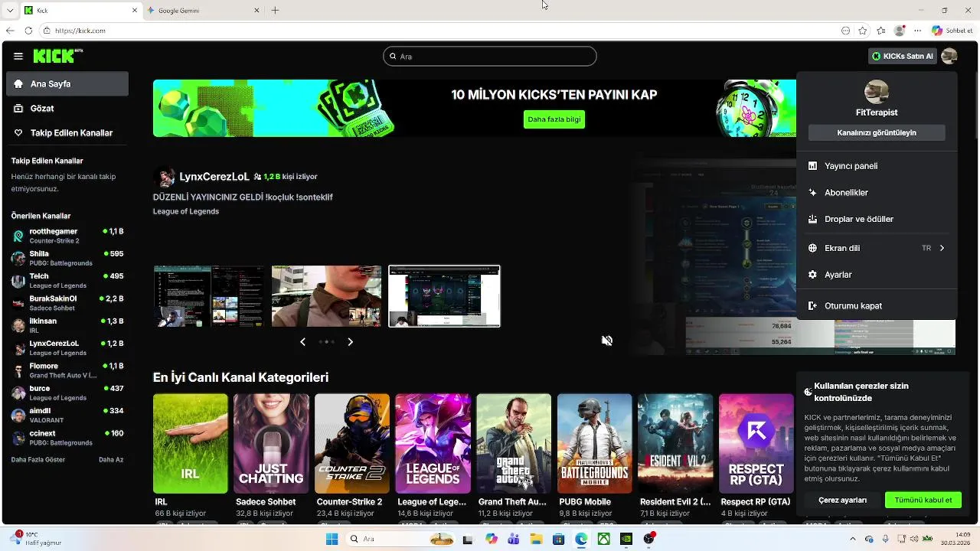
Task: Select first featured stream thumbnail
Action: (x=208, y=296)
